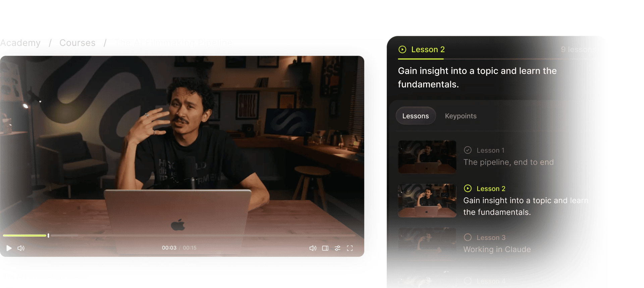The width and height of the screenshot is (644, 288).
Task: Click the 00:15 total duration text
Action: click(190, 248)
